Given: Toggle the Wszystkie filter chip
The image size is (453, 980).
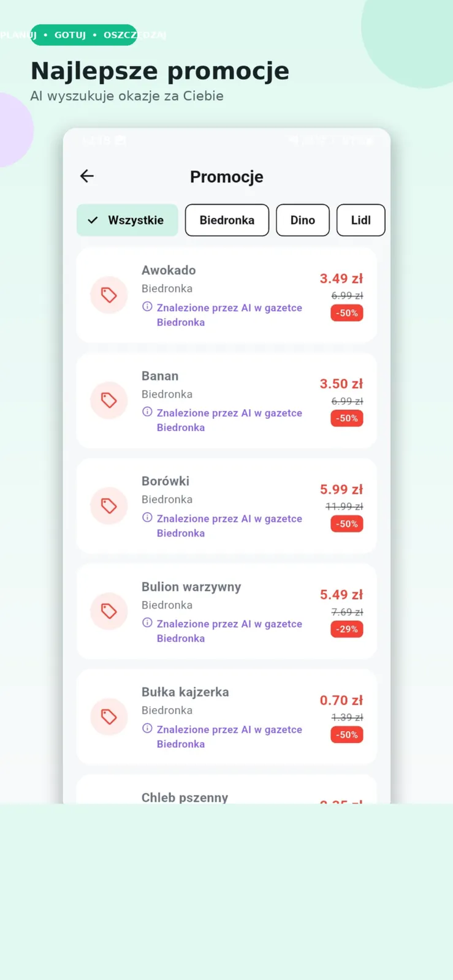Looking at the screenshot, I should (x=128, y=220).
